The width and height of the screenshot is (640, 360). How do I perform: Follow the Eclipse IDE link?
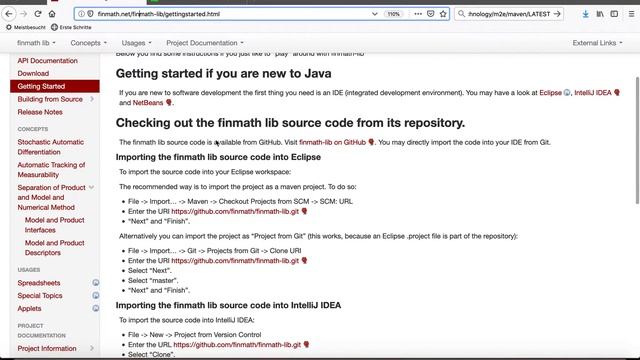[550, 93]
